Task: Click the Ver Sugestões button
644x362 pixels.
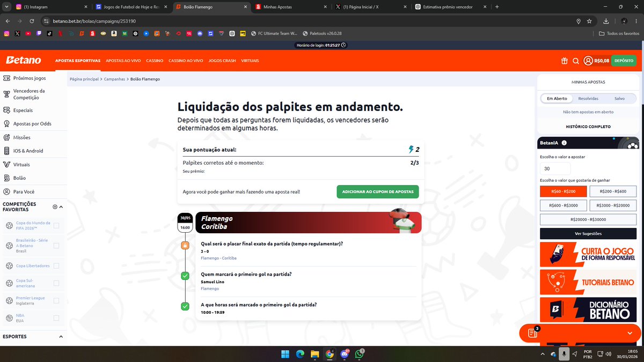Action: point(588,234)
